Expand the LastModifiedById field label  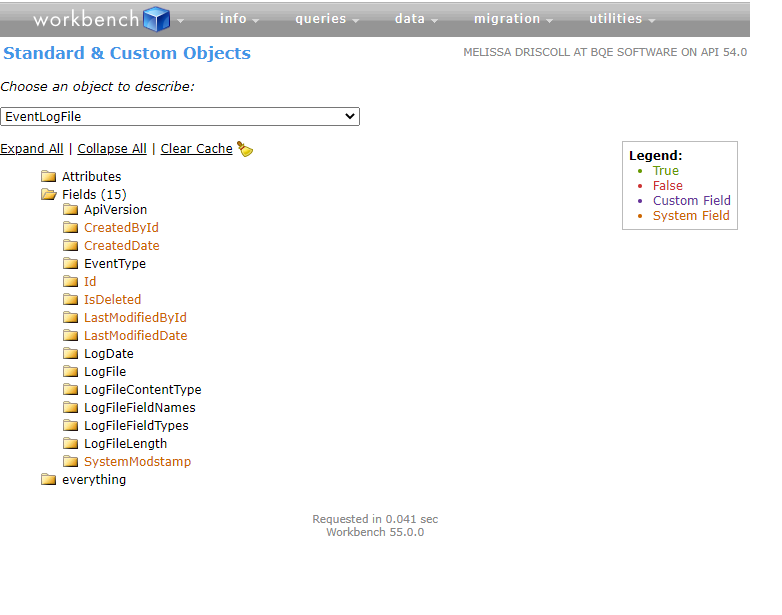136,317
